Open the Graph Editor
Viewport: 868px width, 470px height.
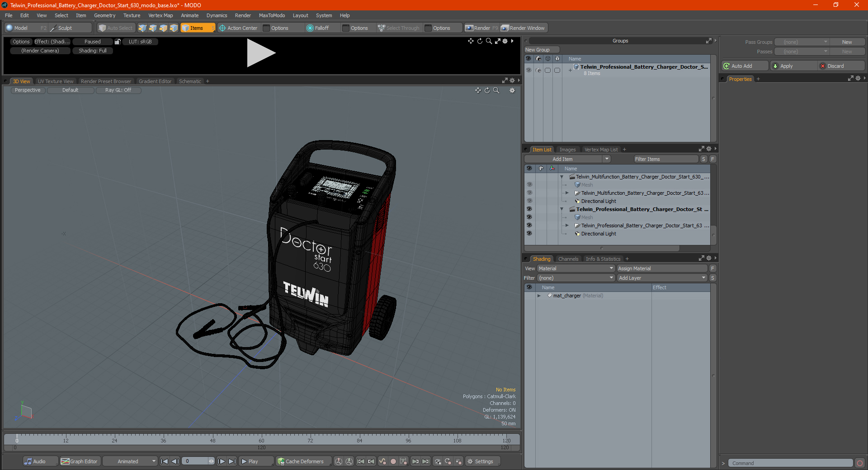79,461
